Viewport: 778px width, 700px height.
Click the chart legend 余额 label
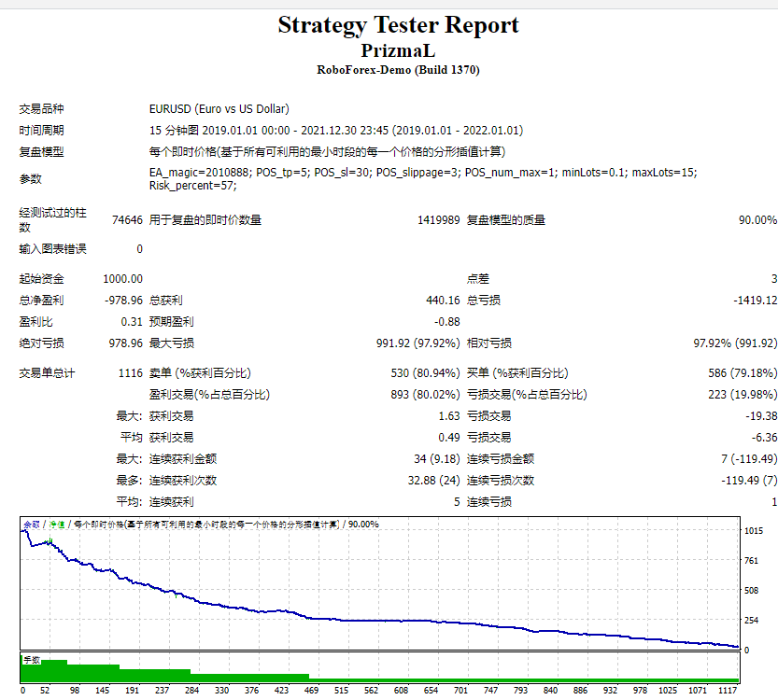(31, 525)
